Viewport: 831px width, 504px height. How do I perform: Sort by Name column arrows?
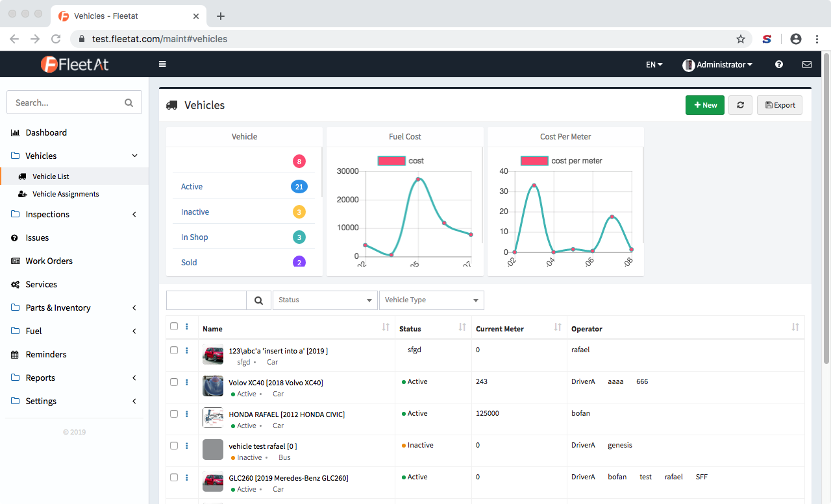click(386, 328)
